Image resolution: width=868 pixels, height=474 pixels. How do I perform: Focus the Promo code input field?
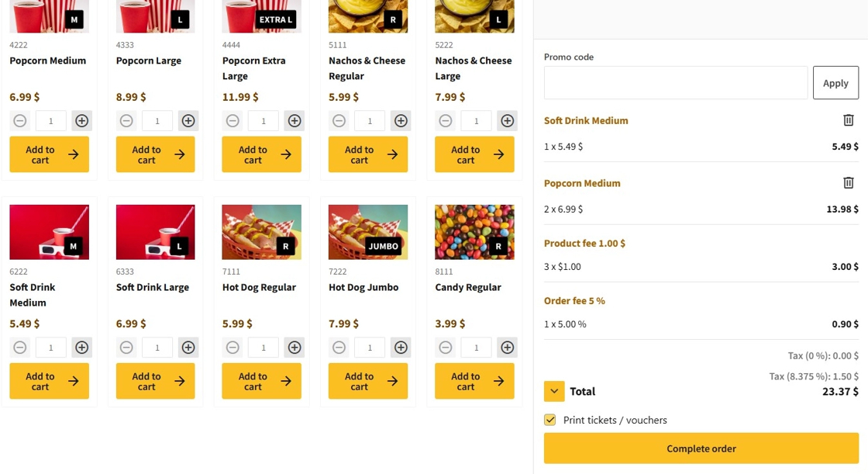tap(675, 83)
